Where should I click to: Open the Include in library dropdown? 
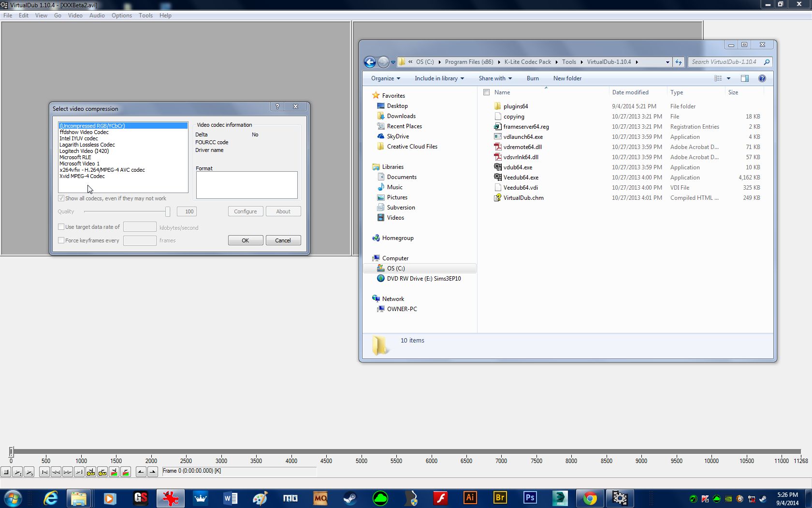pyautogui.click(x=439, y=78)
